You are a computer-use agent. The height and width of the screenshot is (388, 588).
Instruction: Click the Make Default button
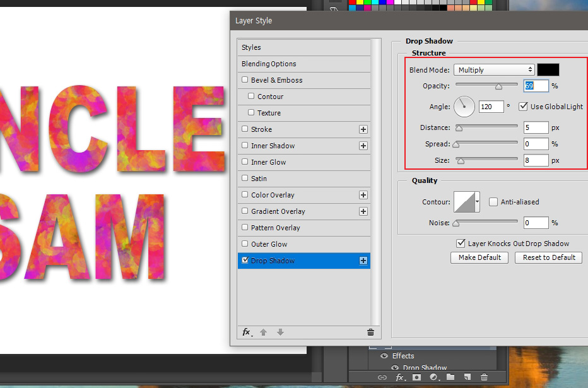click(479, 257)
